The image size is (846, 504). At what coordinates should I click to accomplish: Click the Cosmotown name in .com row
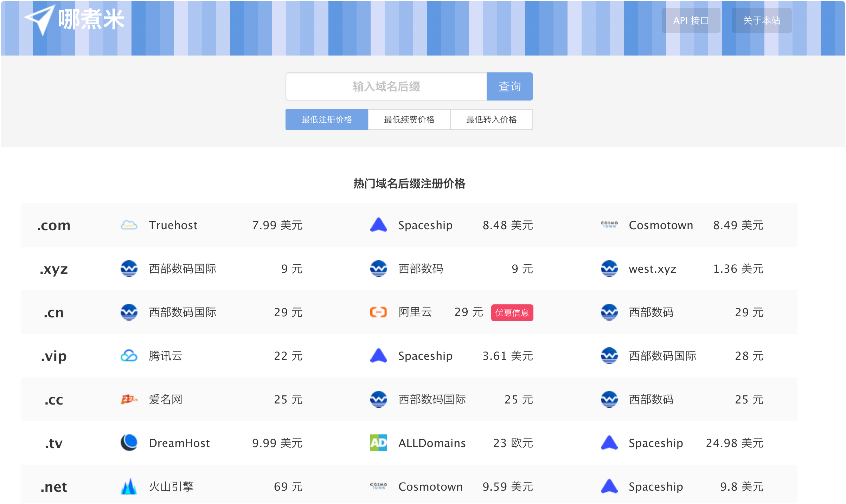(x=661, y=225)
